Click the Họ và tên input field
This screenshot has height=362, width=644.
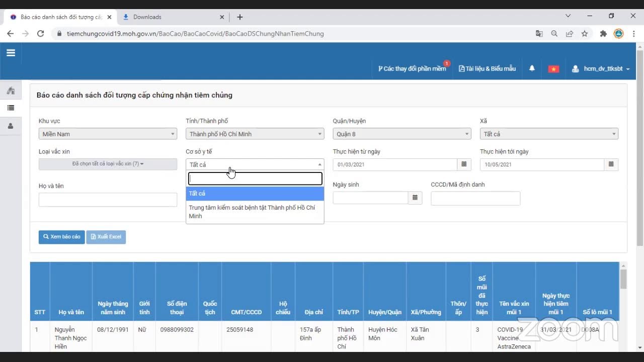coord(108,200)
